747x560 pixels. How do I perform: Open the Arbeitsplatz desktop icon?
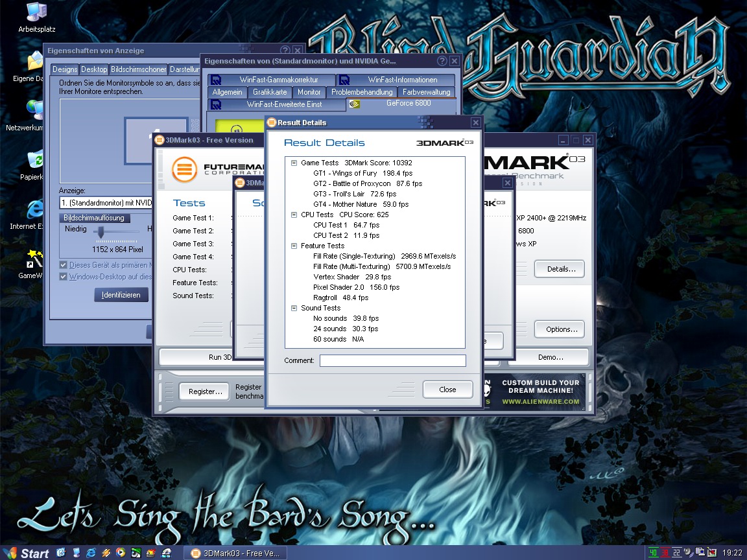tap(37, 17)
